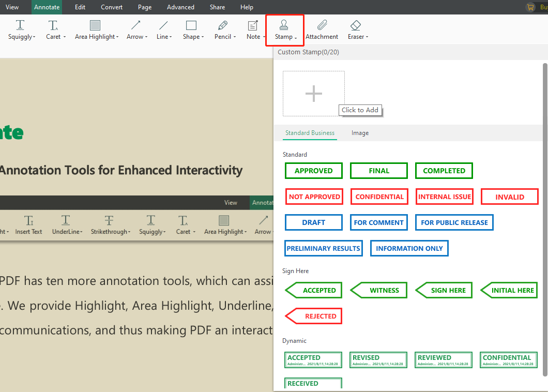Viewport: 548px width, 392px height.
Task: Open the Stamp dropdown arrow
Action: (296, 37)
